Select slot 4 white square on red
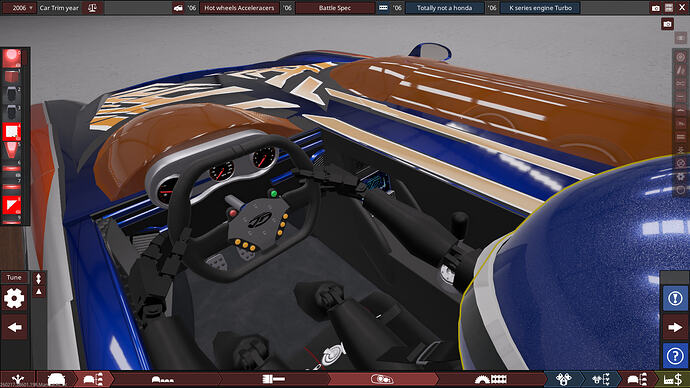This screenshot has height=388, width=690. click(12, 132)
